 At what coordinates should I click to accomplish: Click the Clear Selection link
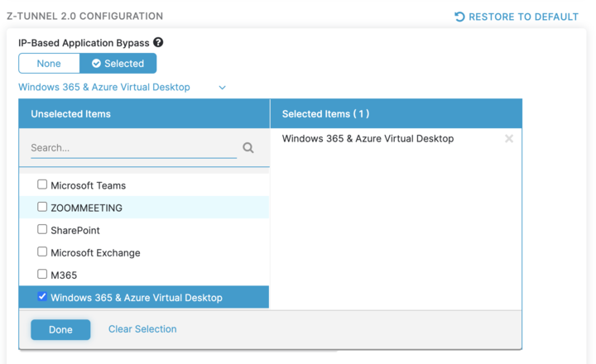tap(142, 329)
